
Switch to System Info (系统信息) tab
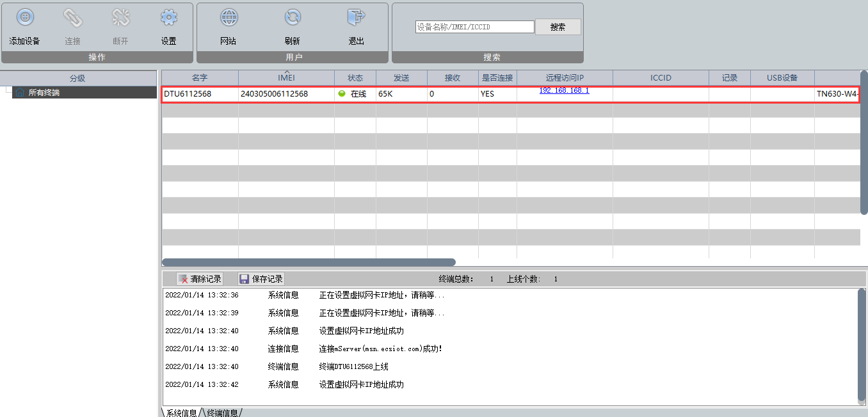181,413
